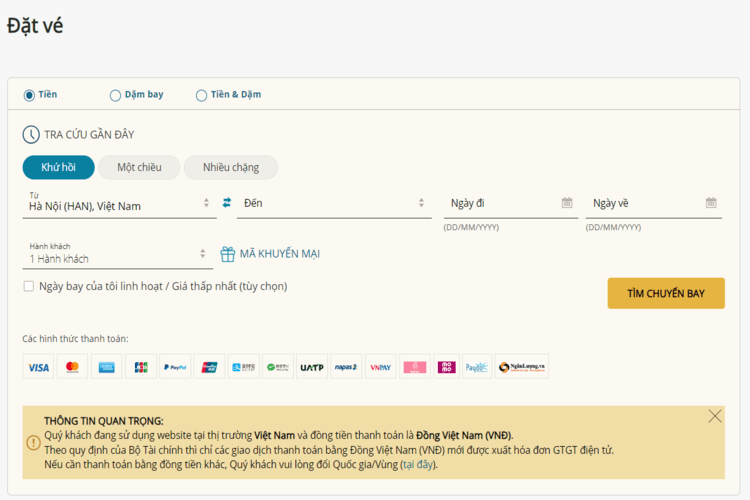Switch to the Nhiều chặng tab
The width and height of the screenshot is (750, 500).
[x=230, y=167]
